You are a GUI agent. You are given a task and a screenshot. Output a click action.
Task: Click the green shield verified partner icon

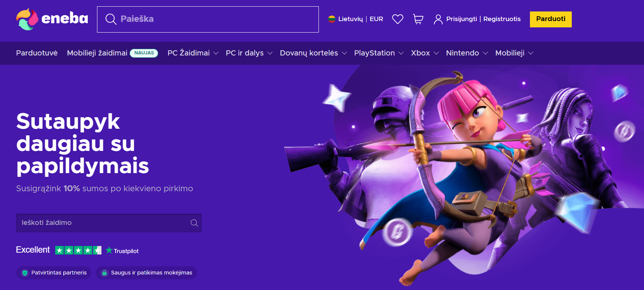(25, 273)
